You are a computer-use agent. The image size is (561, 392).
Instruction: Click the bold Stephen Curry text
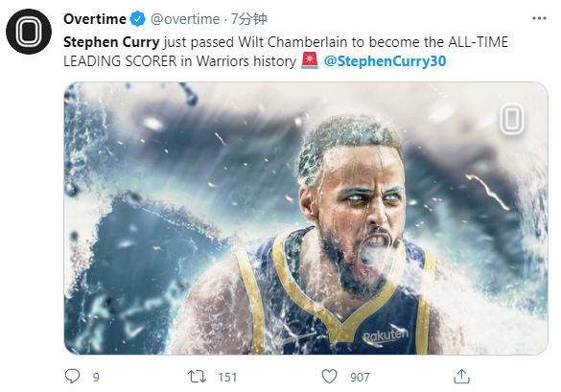(111, 42)
